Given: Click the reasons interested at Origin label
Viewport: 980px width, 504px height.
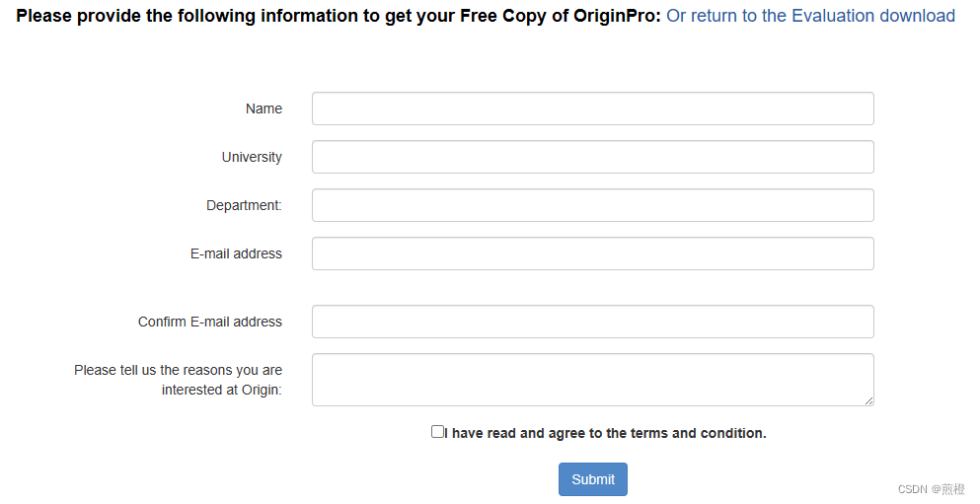Looking at the screenshot, I should coord(178,380).
